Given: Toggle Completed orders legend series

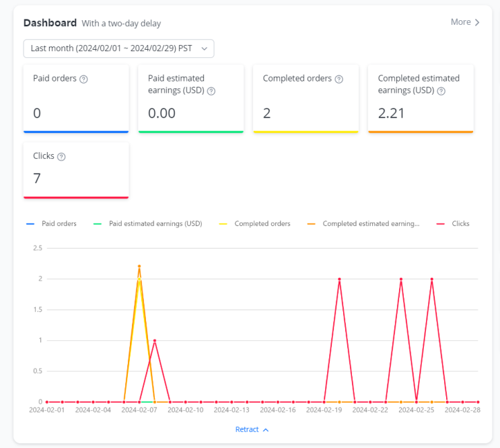Looking at the screenshot, I should click(x=254, y=224).
